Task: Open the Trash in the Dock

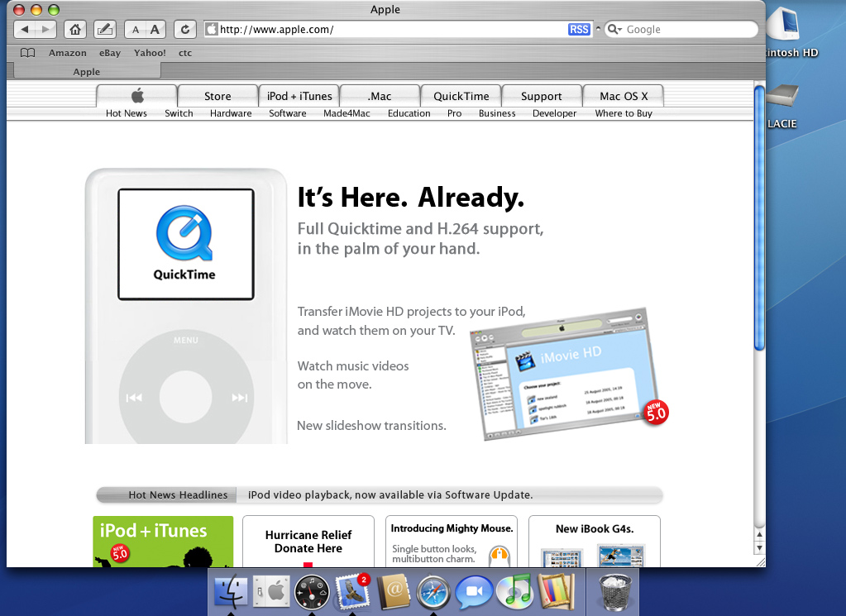Action: pyautogui.click(x=615, y=592)
